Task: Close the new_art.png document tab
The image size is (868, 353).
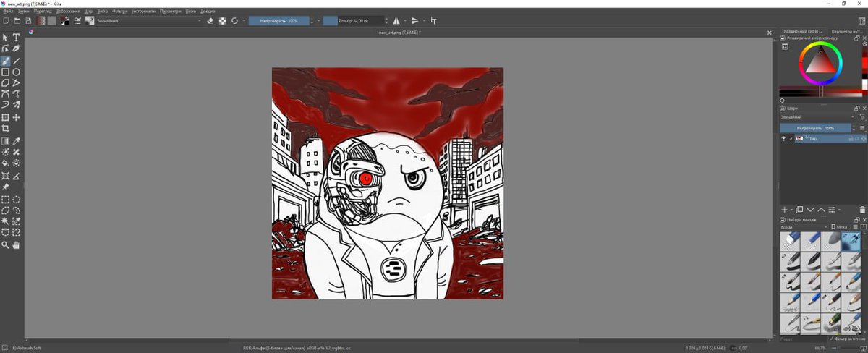Action: click(x=770, y=32)
